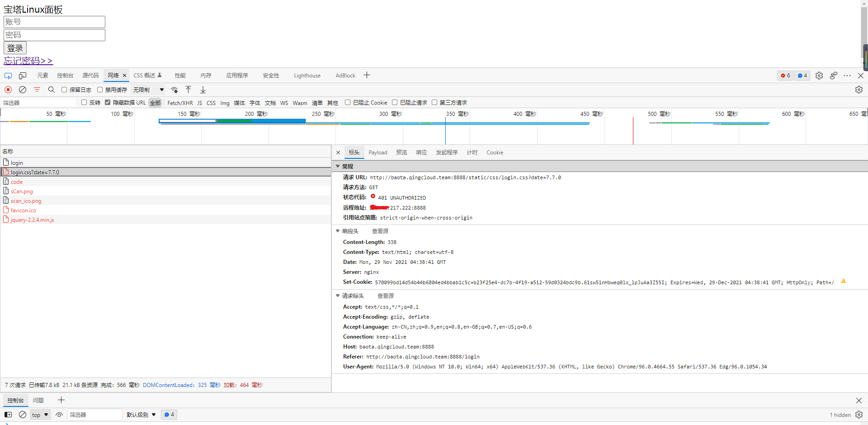The height and width of the screenshot is (425, 868).
Task: Import HAR file upload arrow
Action: tap(189, 90)
